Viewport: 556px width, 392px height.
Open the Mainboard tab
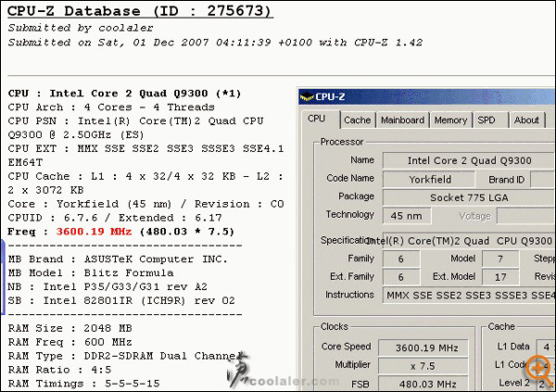[402, 120]
